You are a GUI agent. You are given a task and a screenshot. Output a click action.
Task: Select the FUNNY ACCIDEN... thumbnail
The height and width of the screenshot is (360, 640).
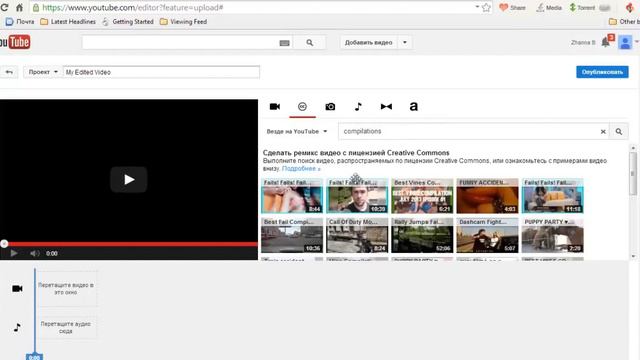487,196
